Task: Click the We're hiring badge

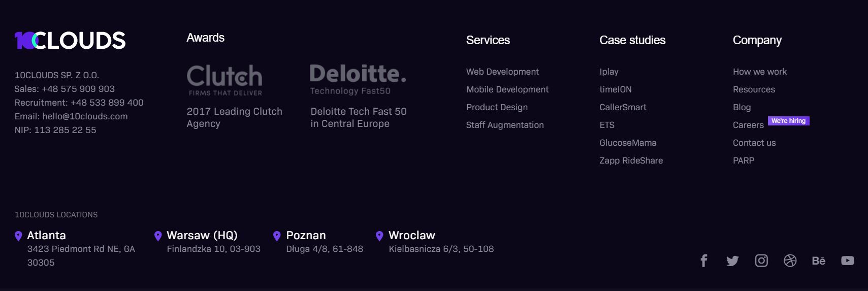Action: coord(788,121)
